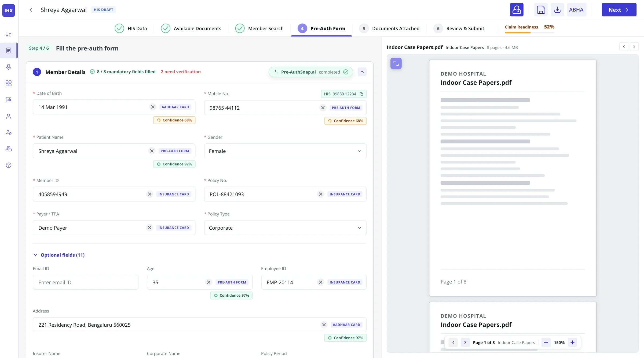Click the Address input field
This screenshot has width=644, height=358.
(200, 325)
